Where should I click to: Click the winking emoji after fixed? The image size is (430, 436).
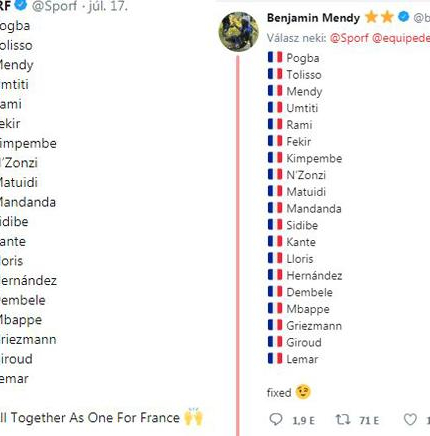303,392
